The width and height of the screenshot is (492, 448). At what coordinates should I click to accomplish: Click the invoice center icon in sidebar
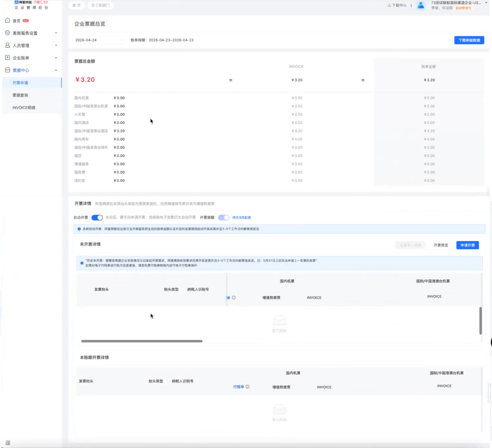pos(8,70)
